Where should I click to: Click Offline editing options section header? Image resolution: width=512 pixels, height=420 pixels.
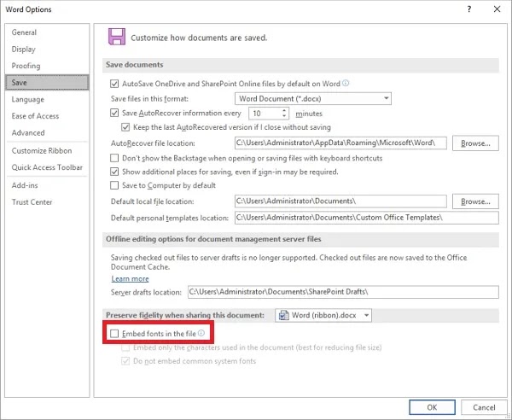(300, 239)
